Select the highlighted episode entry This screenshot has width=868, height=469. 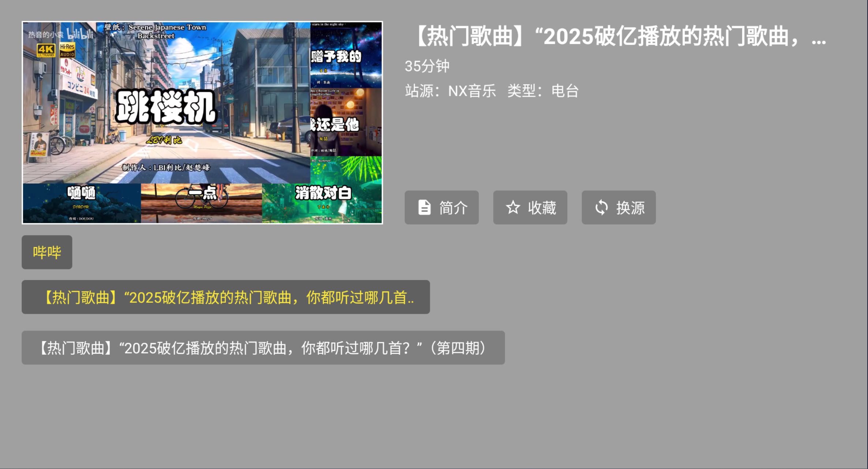tap(226, 297)
